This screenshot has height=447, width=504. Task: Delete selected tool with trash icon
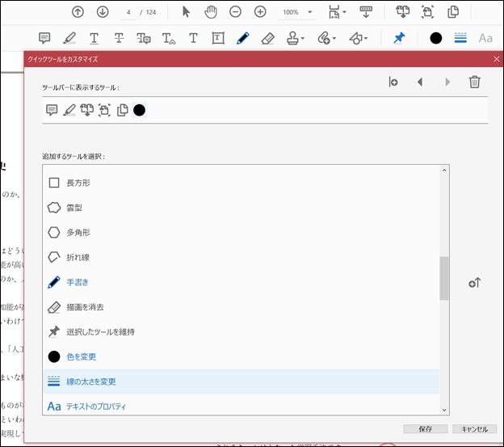(x=474, y=82)
